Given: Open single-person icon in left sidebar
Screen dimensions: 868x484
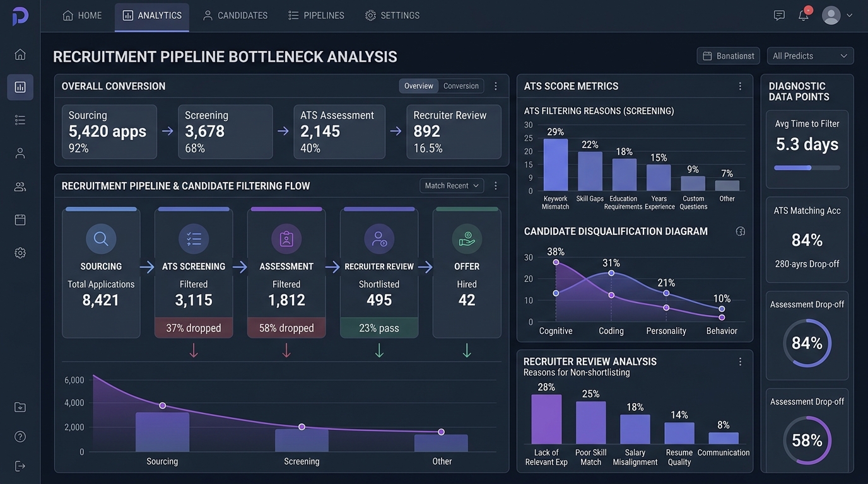Looking at the screenshot, I should click(x=20, y=153).
